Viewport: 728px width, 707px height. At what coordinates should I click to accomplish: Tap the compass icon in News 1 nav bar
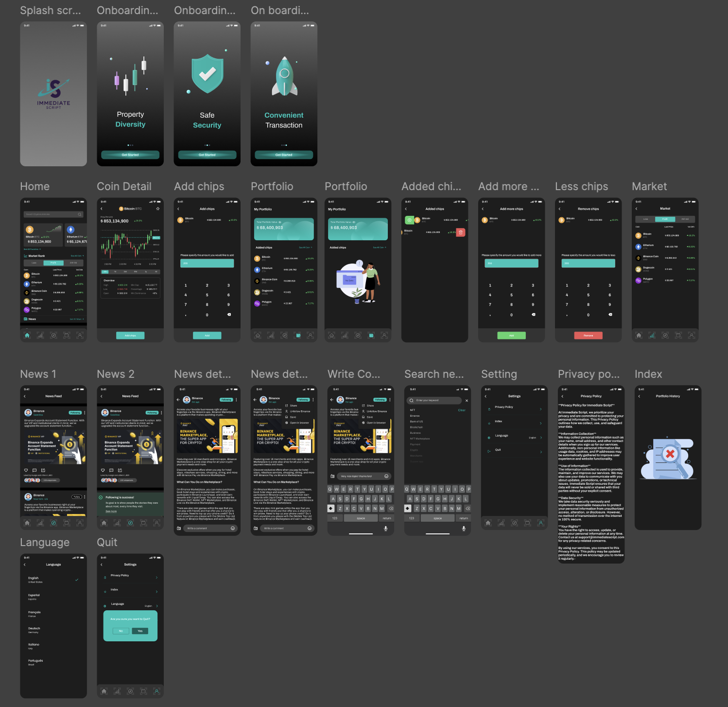(x=53, y=523)
